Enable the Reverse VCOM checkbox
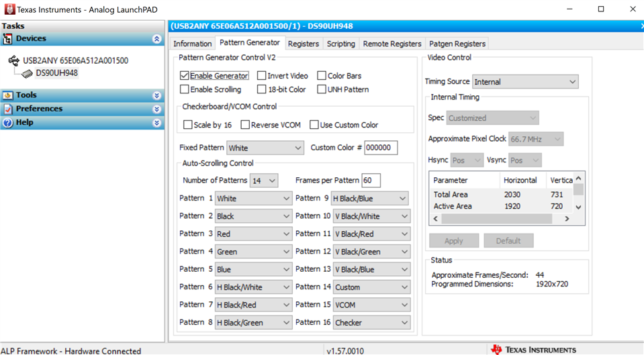The width and height of the screenshot is (644, 355). pyautogui.click(x=245, y=125)
